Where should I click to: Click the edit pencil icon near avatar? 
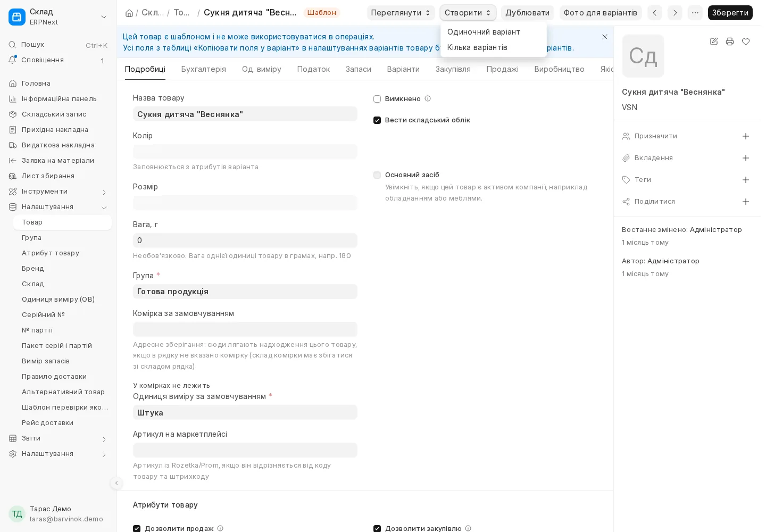click(x=714, y=41)
